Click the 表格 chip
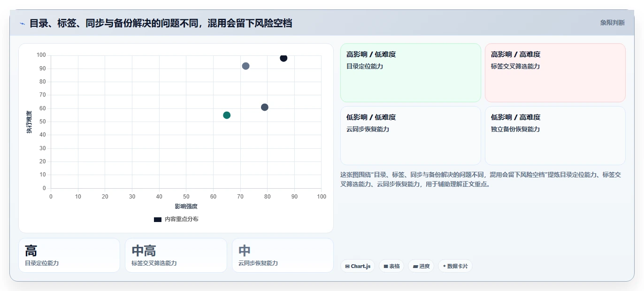Viewport: 644px width, 291px height. click(391, 266)
